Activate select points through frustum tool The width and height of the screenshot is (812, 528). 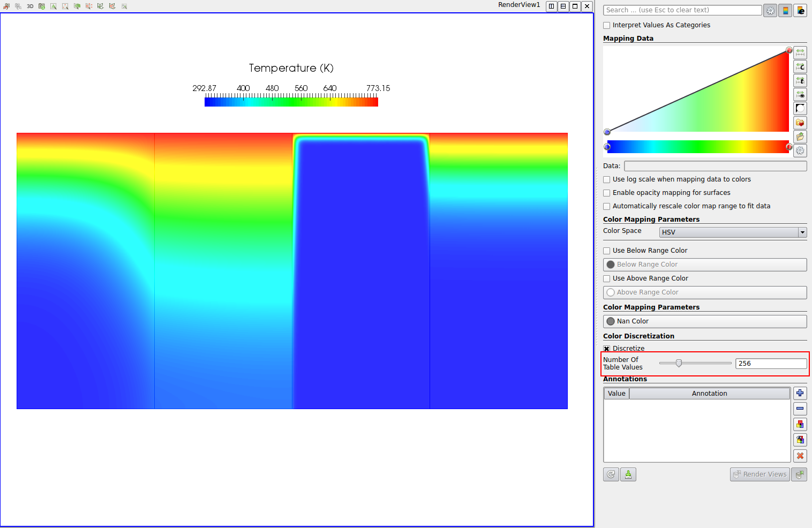click(x=89, y=6)
